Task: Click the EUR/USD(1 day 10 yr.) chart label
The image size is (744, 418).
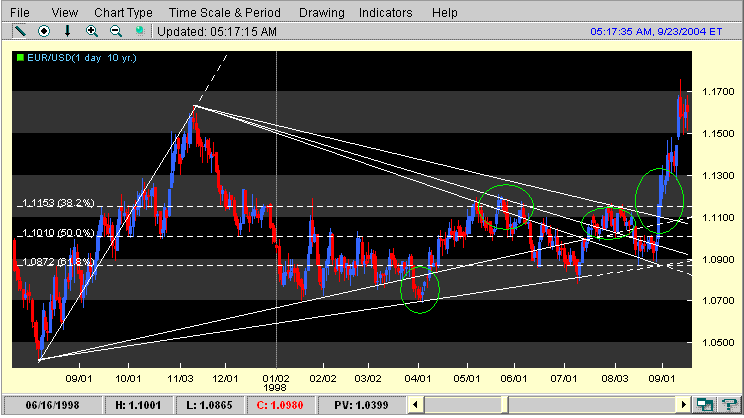Action: click(x=82, y=58)
